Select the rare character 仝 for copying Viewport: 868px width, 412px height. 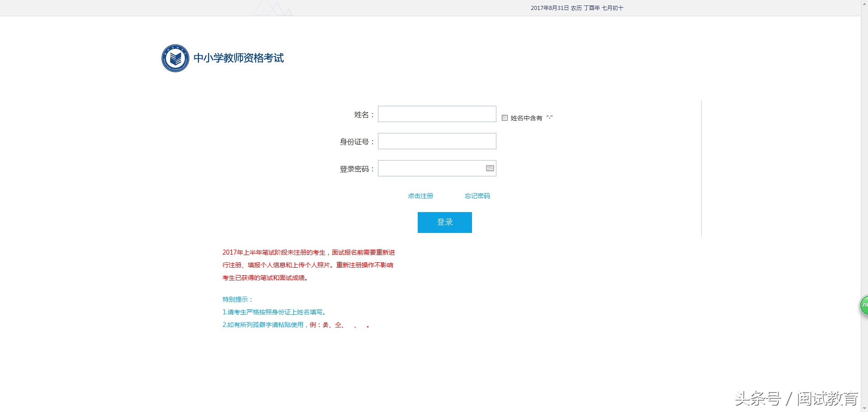click(x=338, y=325)
